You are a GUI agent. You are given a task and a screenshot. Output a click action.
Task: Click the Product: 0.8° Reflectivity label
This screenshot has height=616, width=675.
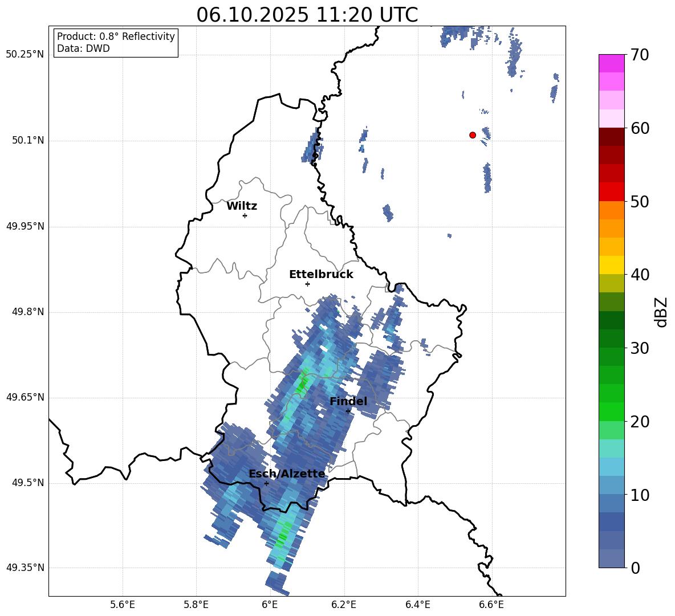pyautogui.click(x=116, y=36)
